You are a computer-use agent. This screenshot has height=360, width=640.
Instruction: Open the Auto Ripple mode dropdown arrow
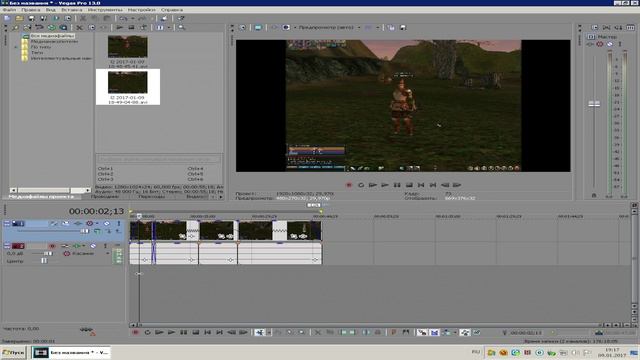coord(455,333)
